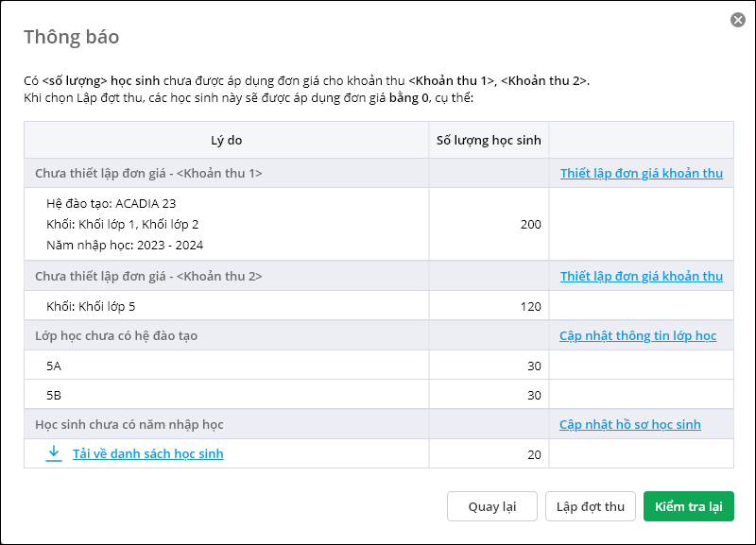Open Thiết lập đơn giá link for Khoản thu 1
This screenshot has width=756, height=545.
tap(641, 173)
